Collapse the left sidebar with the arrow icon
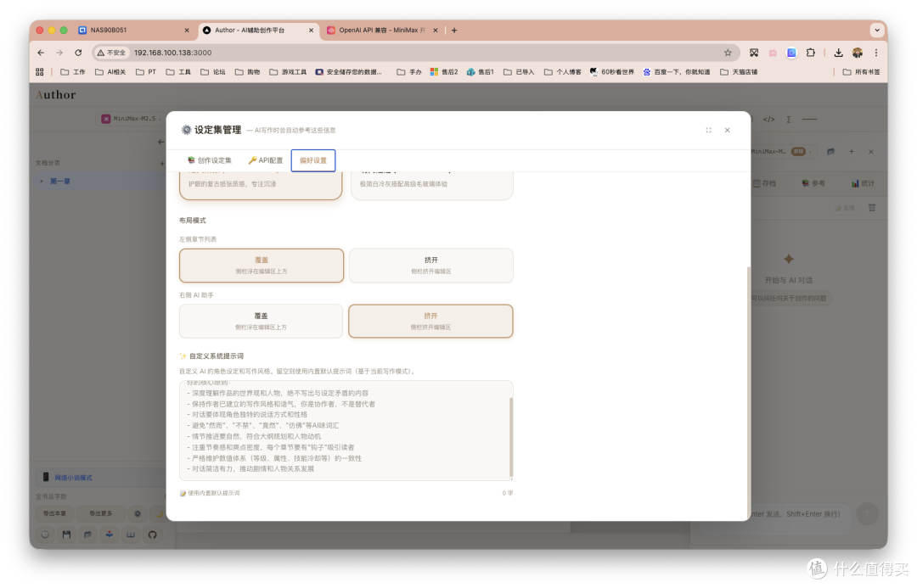Image resolution: width=917 pixels, height=588 pixels. [x=160, y=142]
